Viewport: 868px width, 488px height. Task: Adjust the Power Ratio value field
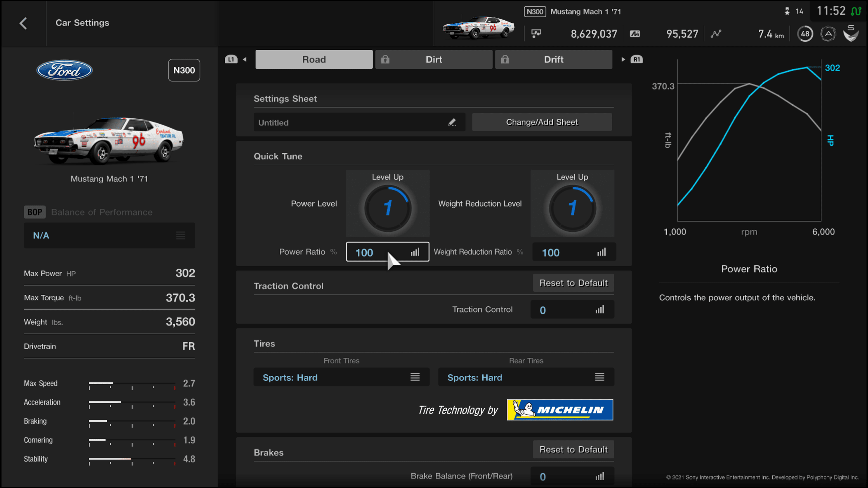(387, 252)
